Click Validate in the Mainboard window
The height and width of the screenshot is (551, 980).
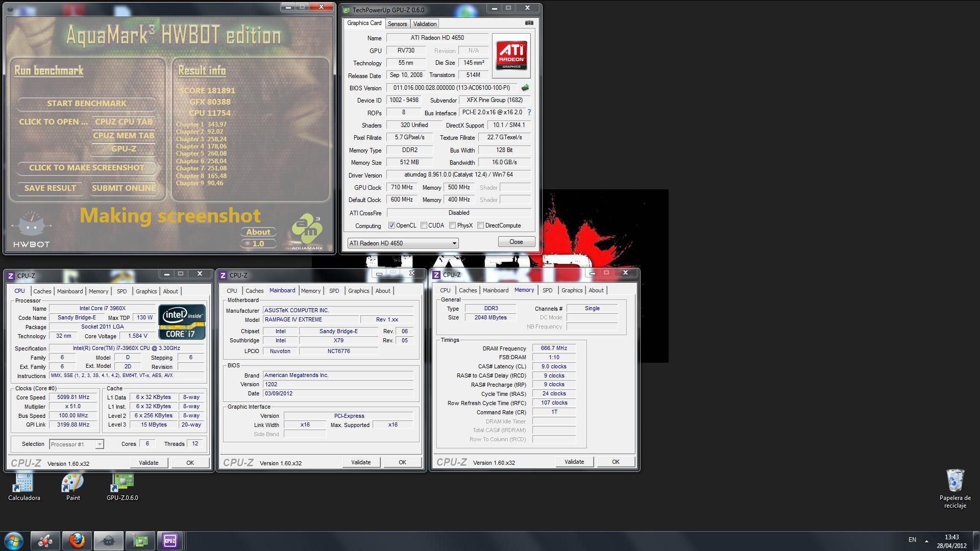click(x=361, y=462)
